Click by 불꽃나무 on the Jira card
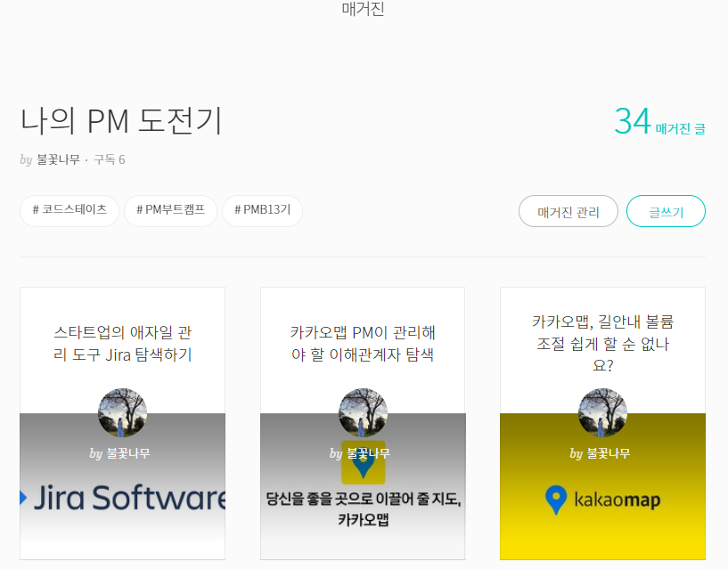728x570 pixels. [119, 453]
